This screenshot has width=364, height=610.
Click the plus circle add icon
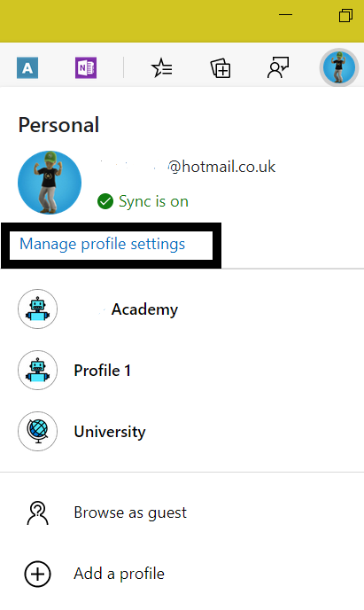pyautogui.click(x=38, y=574)
